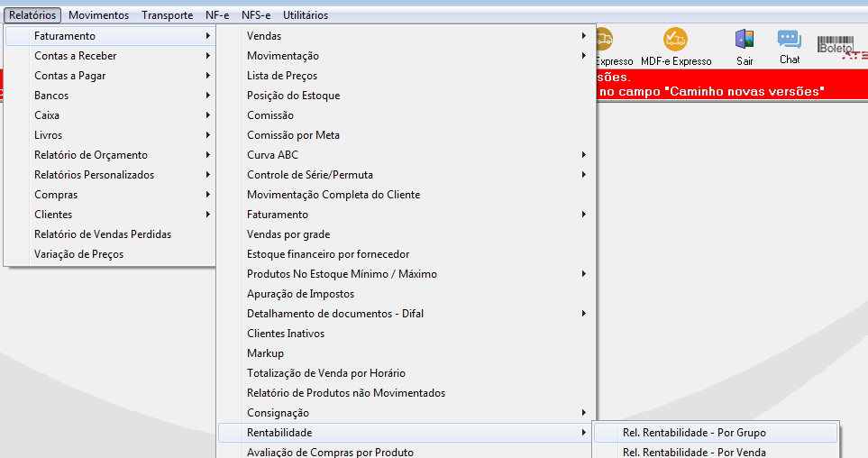
Task: Expand the Movimentação submenu
Action: [x=407, y=56]
